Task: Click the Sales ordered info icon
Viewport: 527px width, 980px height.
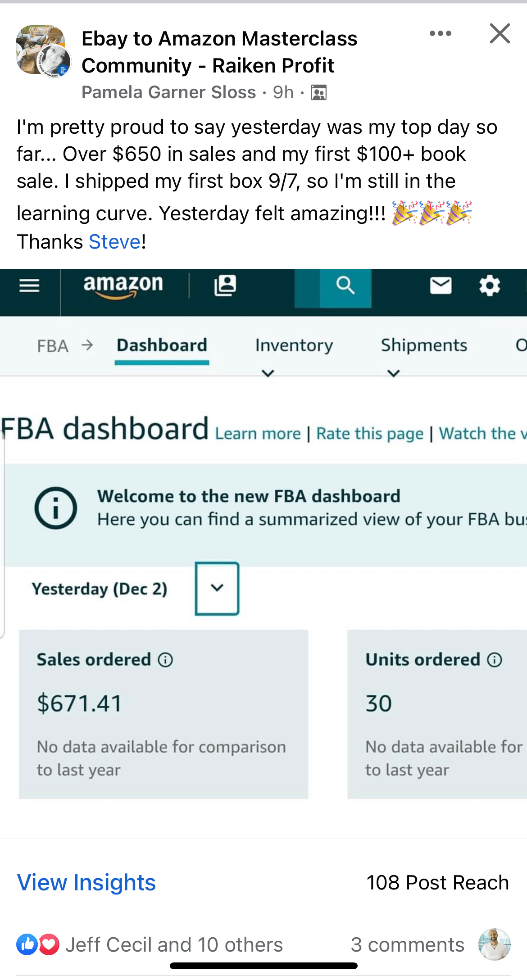Action: pyautogui.click(x=165, y=659)
